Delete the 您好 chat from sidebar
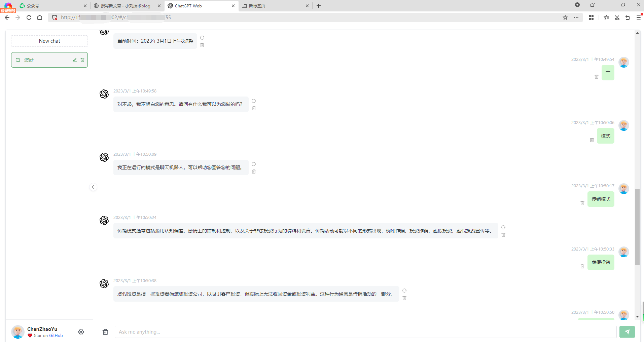This screenshot has height=342, width=644. click(x=82, y=60)
